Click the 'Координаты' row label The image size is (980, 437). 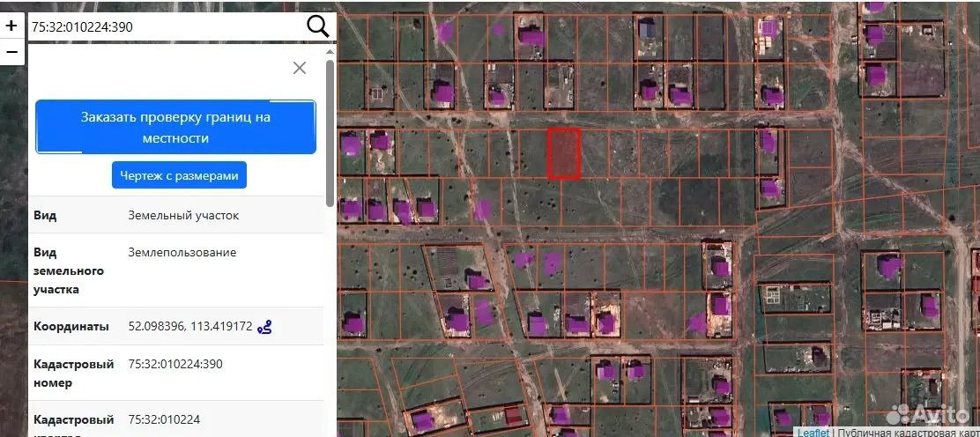point(71,326)
